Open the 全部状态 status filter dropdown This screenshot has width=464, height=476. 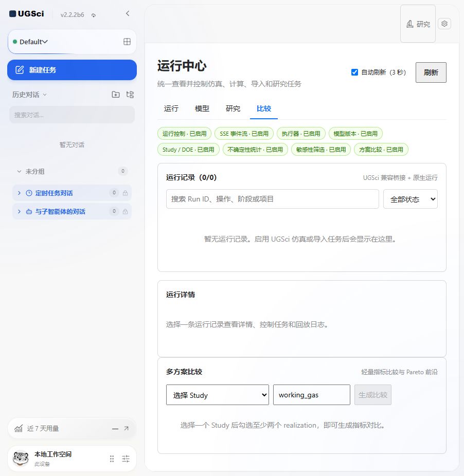pyautogui.click(x=411, y=199)
